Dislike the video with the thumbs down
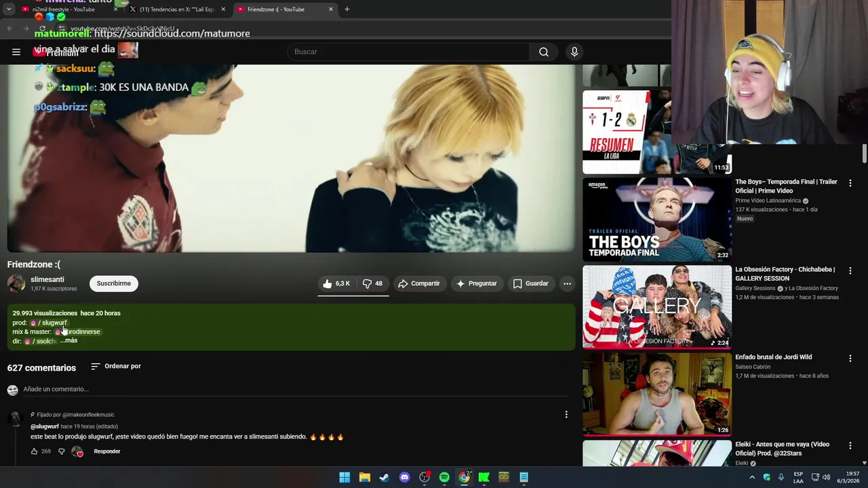This screenshot has width=868, height=488. (372, 283)
